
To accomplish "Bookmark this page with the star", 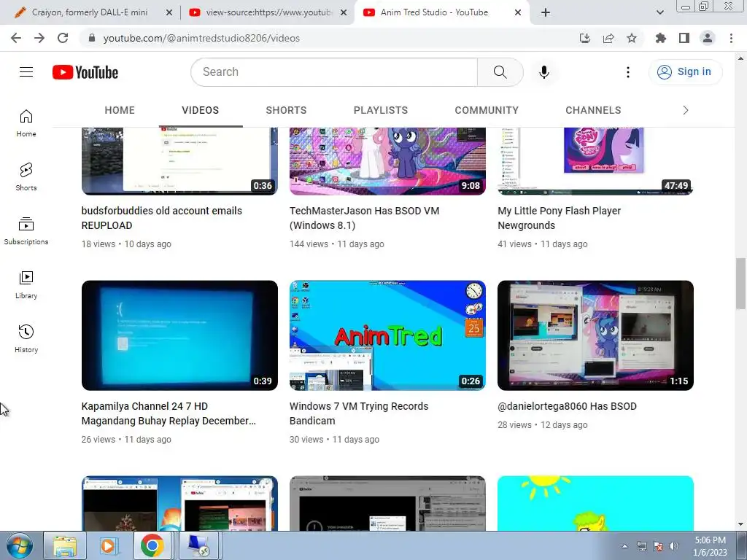I will pos(632,38).
